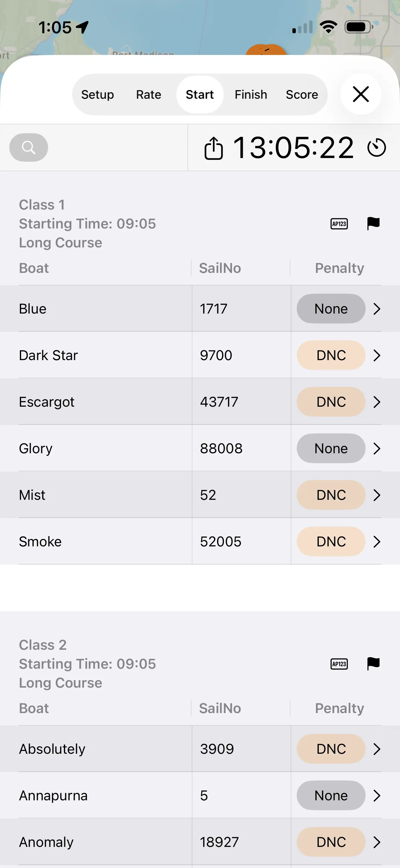Select the Anomaly boat row
Screen dimensions: 400x868
click(101, 842)
